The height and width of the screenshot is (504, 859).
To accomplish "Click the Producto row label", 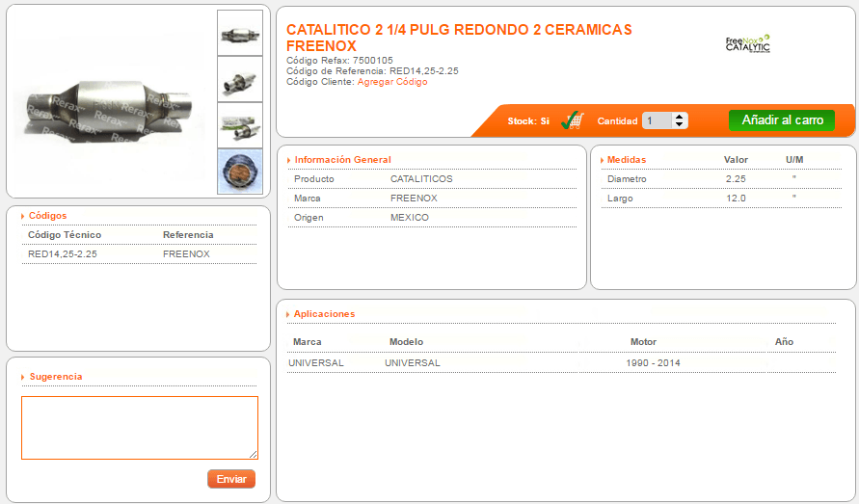I will click(314, 179).
